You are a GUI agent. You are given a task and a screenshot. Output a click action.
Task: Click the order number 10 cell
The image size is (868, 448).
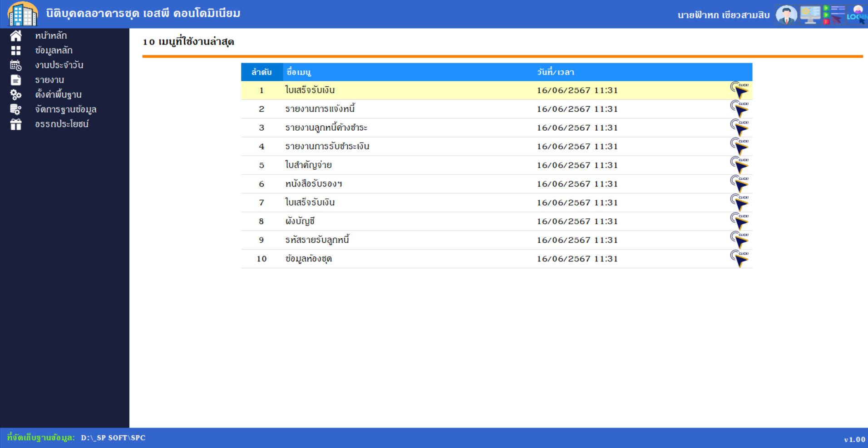[x=261, y=259]
